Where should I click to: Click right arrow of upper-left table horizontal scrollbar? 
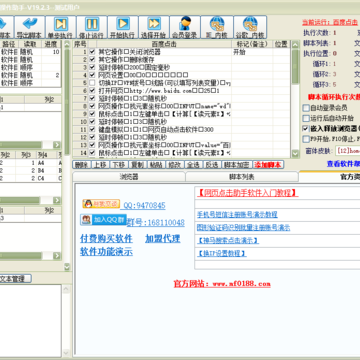pyautogui.click(x=57, y=145)
